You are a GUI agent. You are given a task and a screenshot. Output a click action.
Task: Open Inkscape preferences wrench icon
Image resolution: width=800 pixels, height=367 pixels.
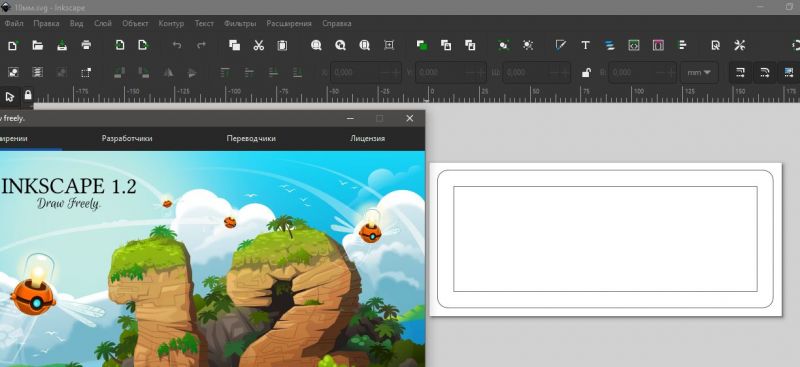pos(740,45)
